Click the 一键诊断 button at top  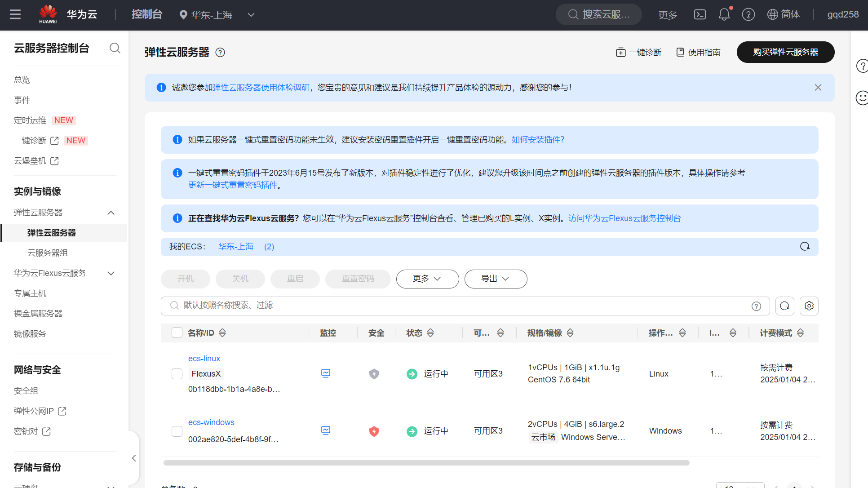click(638, 53)
